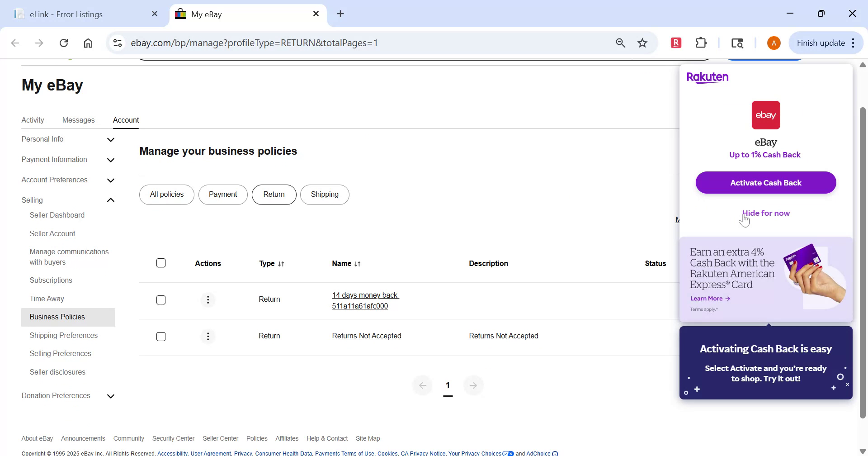
Task: Open the browser extensions puzzle icon
Action: pyautogui.click(x=701, y=43)
